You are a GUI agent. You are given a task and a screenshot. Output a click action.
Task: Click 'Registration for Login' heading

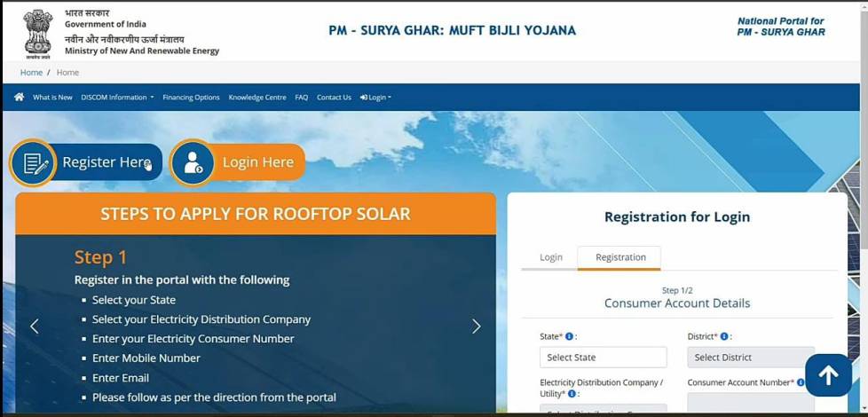click(x=677, y=216)
